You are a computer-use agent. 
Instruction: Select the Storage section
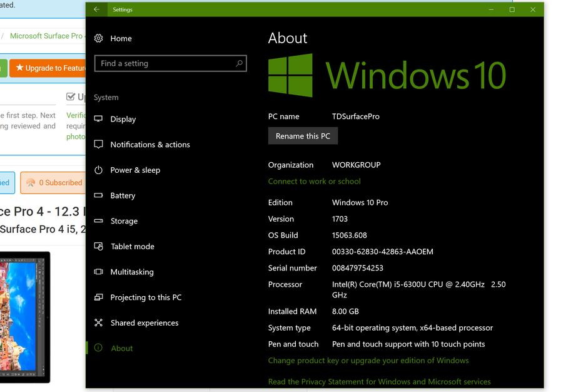click(124, 221)
